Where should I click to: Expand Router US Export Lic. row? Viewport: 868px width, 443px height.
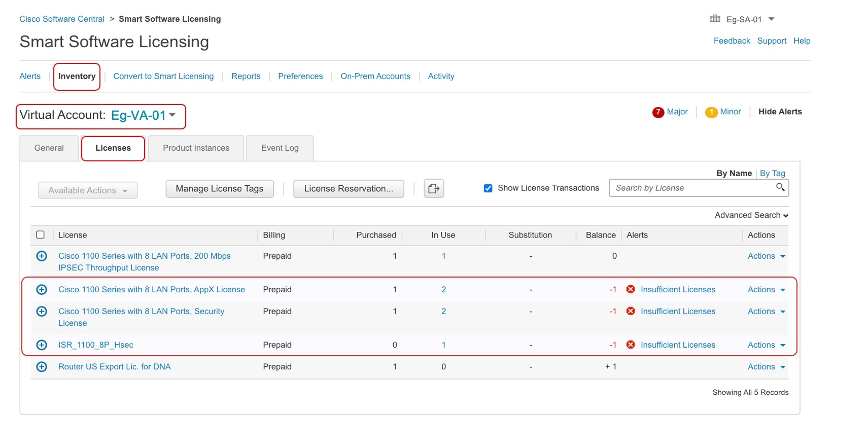point(42,367)
